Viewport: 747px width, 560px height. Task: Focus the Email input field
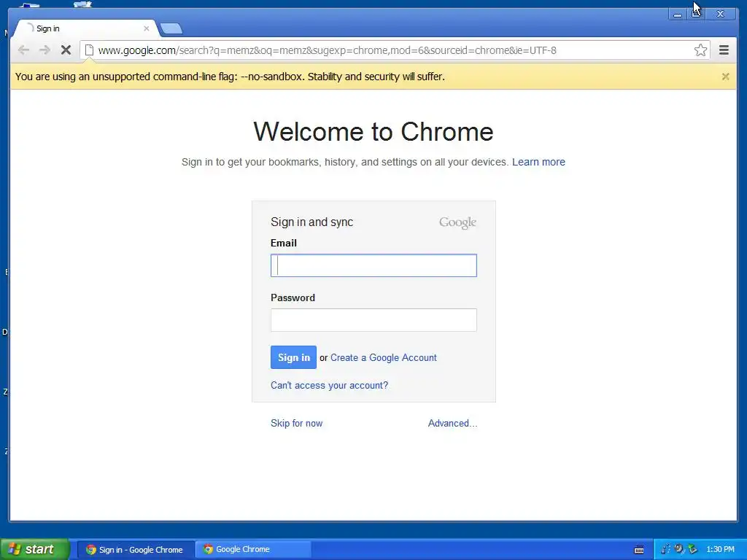pos(373,265)
